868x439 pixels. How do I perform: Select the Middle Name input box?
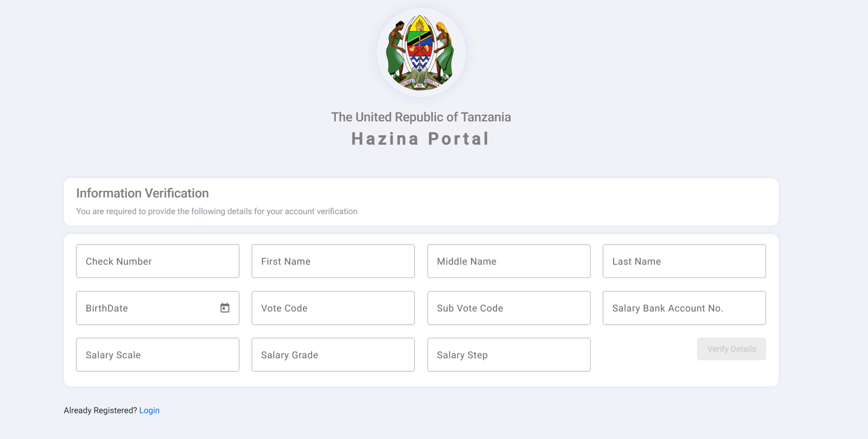coord(509,261)
